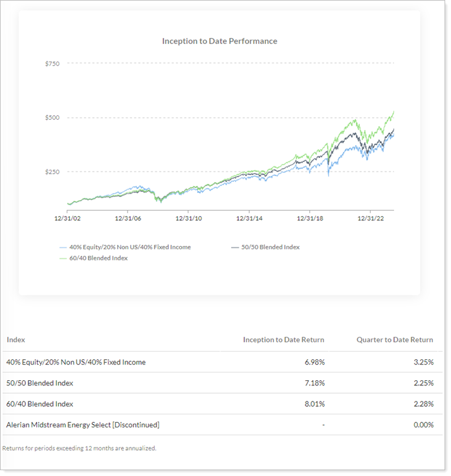The height and width of the screenshot is (476, 451).
Task: Click the Alerian Midstream Energy Select [Discontinued] row
Action: pos(82,425)
